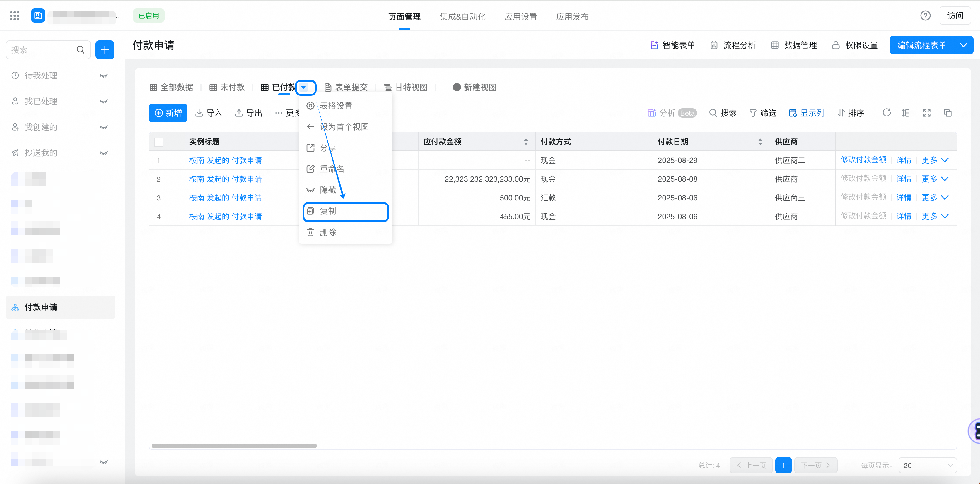Screen dimensions: 980x484
Task: Click the copy windows icon in toolbar
Action: pos(948,113)
